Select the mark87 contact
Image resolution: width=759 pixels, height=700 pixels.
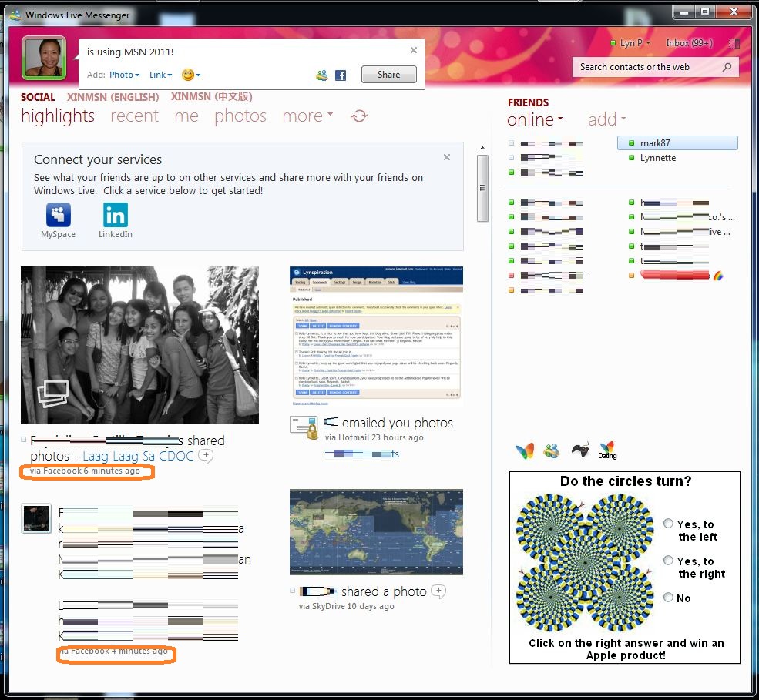pos(677,142)
